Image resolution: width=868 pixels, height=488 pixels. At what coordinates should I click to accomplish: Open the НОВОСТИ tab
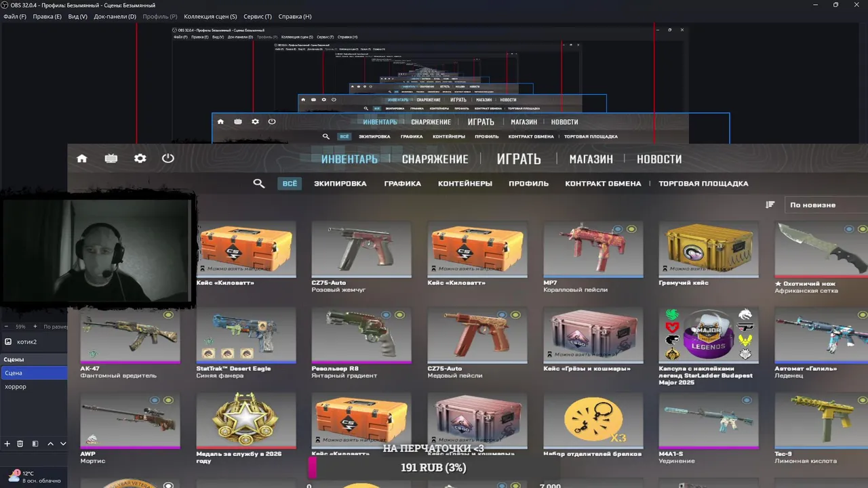[x=659, y=159]
